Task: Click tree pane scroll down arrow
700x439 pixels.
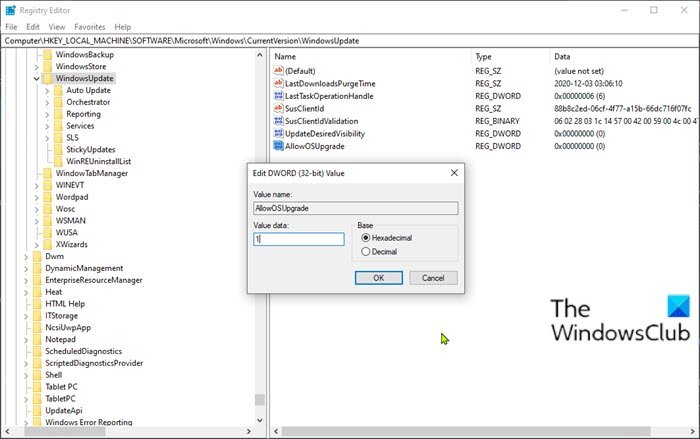Action: tap(259, 420)
